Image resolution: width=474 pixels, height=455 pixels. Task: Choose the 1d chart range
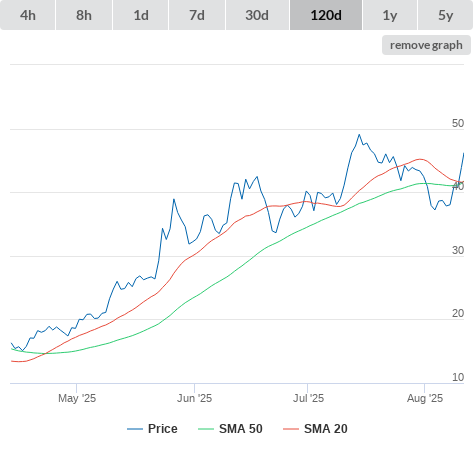[x=141, y=15]
